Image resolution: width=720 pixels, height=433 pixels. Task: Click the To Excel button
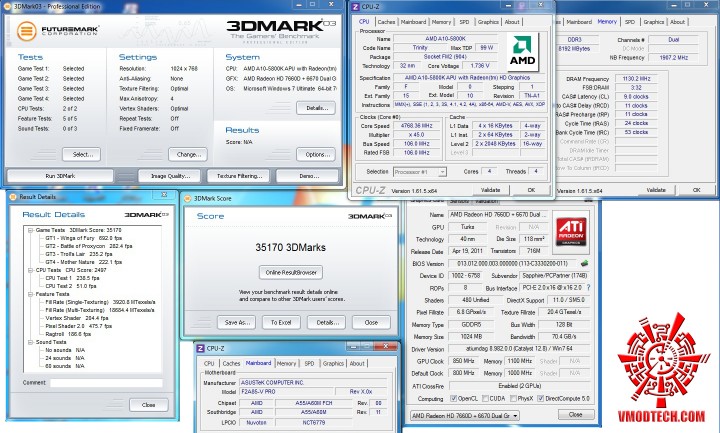tap(281, 322)
